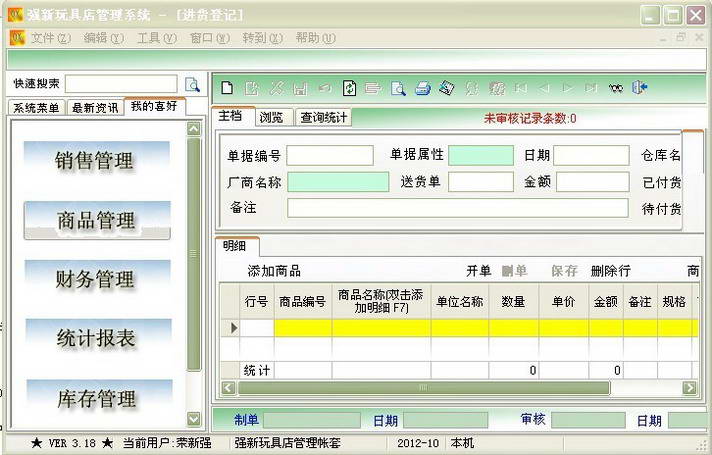Click the 单据属性 green field

481,156
